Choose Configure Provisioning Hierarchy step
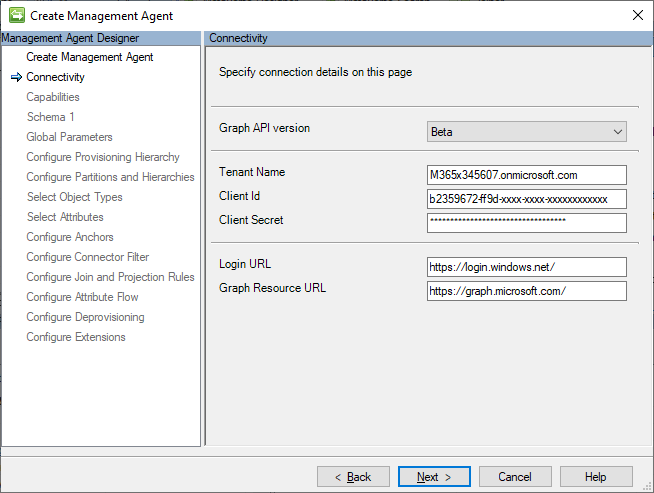Screen dimensions: 654x493 (x=103, y=157)
